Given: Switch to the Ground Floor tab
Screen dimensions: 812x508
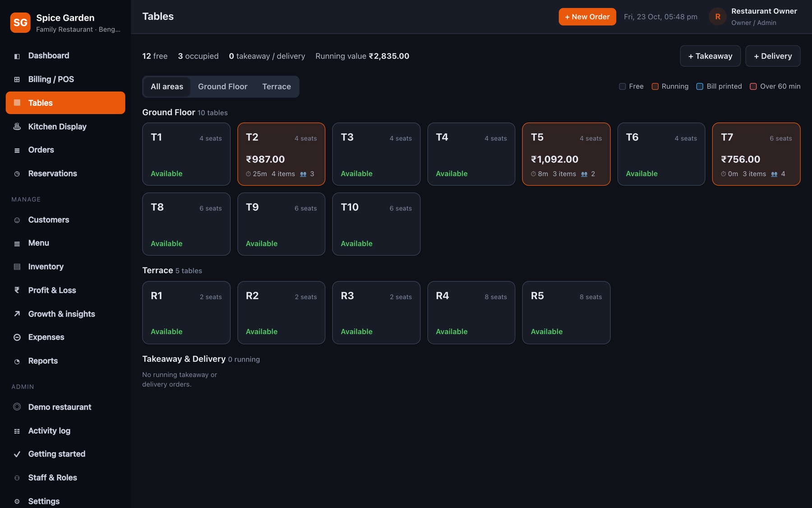Looking at the screenshot, I should (x=223, y=86).
